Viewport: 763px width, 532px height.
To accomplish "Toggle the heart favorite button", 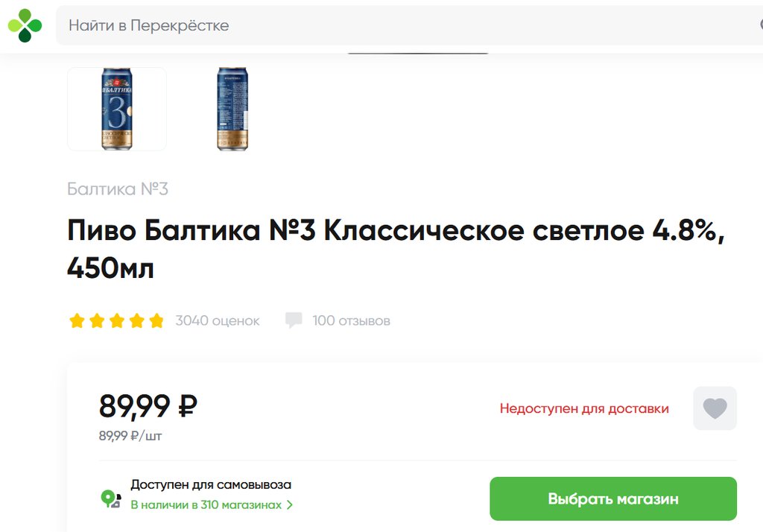I will [x=715, y=408].
